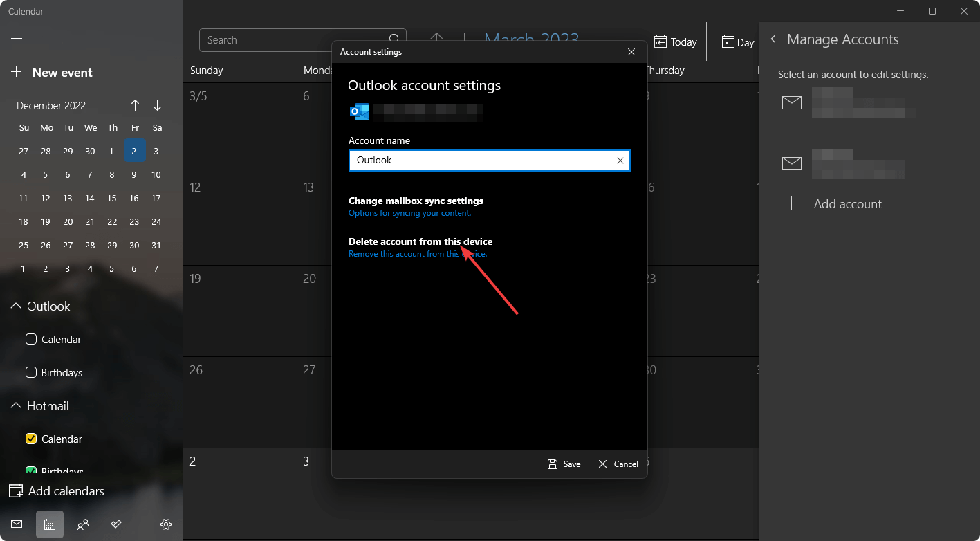980x541 pixels.
Task: Open the December 2022 month picker
Action: click(x=51, y=106)
